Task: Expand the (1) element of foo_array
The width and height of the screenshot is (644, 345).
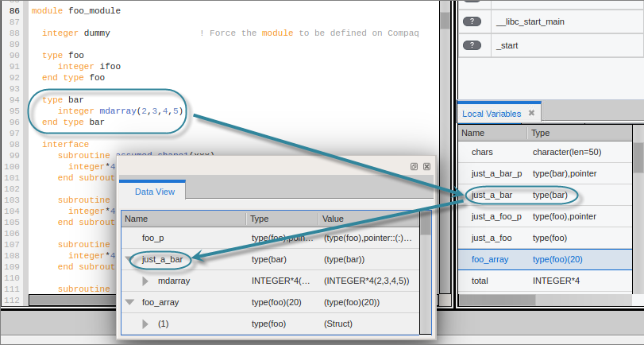Action: (x=145, y=324)
